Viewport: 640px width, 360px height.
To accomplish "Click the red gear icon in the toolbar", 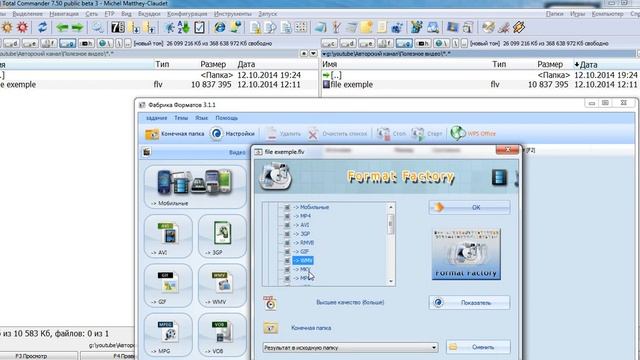I will tap(22, 27).
